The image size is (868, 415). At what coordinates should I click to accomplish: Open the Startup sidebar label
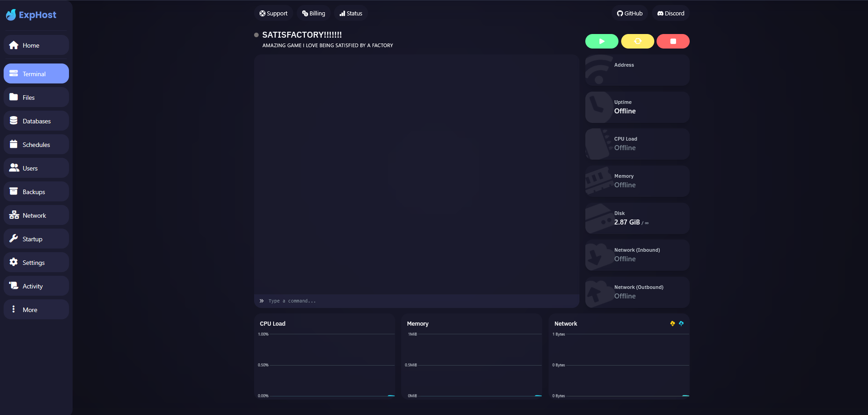(x=32, y=239)
